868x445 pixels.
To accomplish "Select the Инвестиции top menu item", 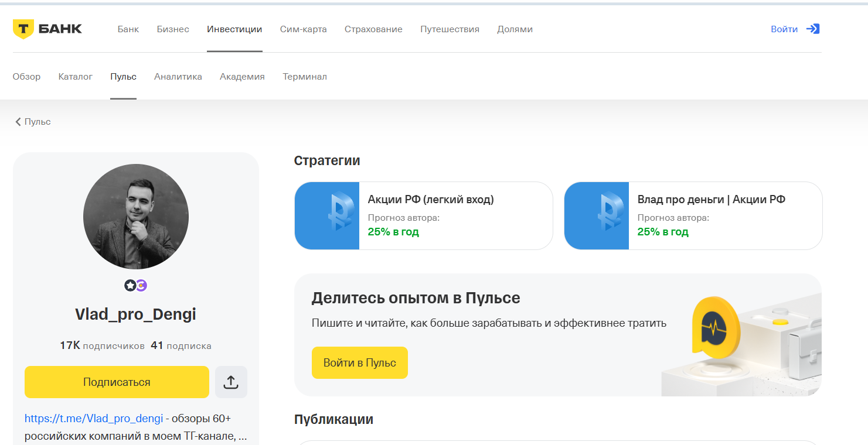I will coord(234,29).
